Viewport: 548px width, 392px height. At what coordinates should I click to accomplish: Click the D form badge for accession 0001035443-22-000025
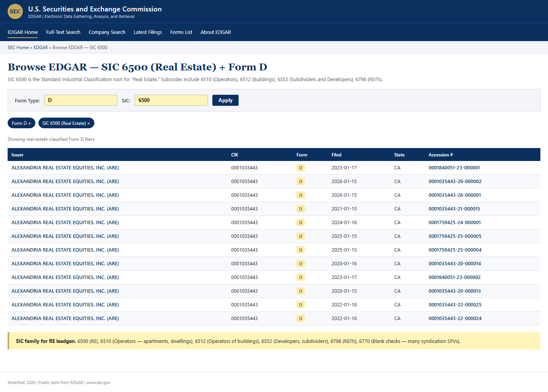click(x=301, y=305)
